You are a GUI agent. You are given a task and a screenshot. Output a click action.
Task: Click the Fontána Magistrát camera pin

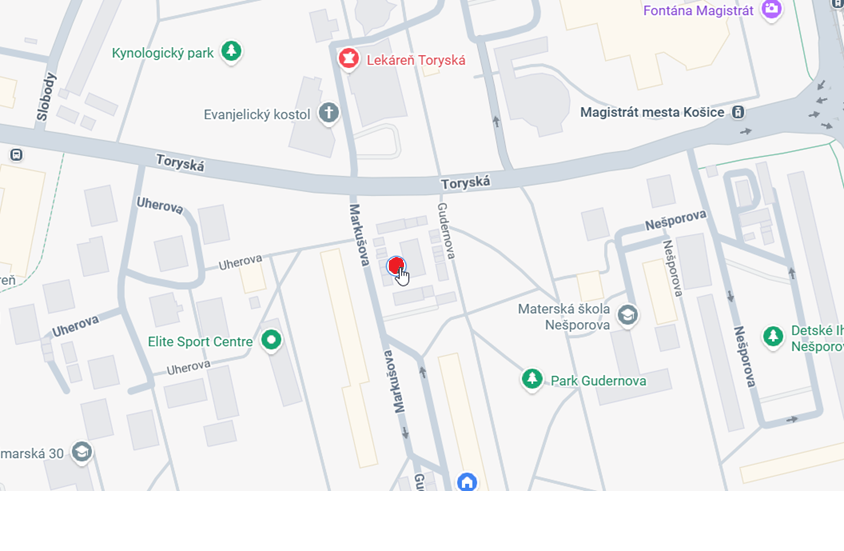(771, 10)
